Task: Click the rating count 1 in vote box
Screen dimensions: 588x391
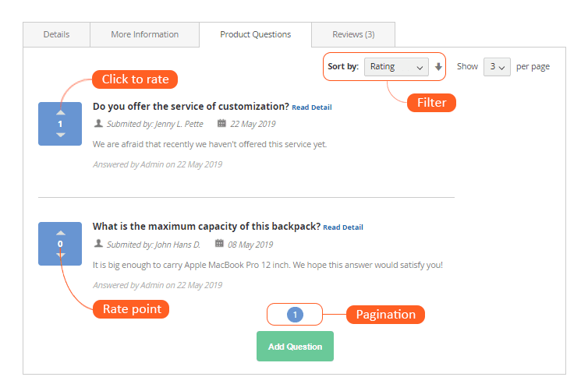Action: [60, 124]
